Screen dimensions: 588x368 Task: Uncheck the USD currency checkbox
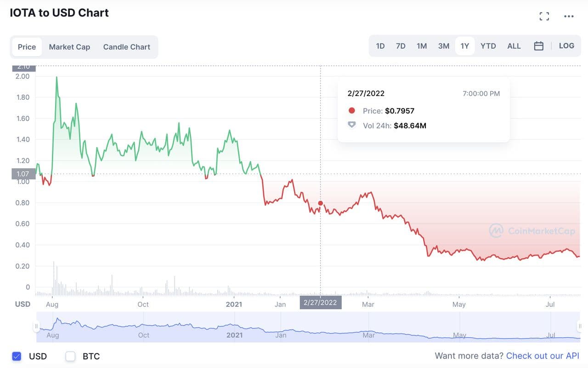click(x=17, y=356)
